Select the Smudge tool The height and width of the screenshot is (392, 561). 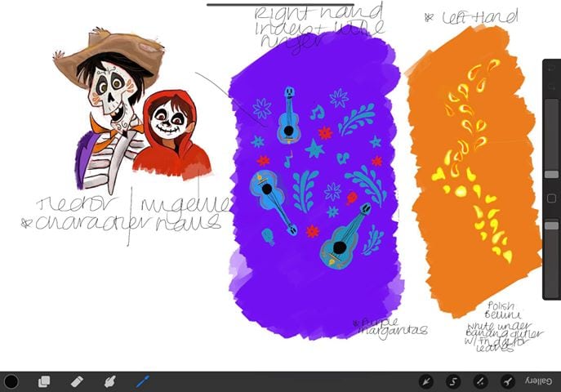(110, 381)
